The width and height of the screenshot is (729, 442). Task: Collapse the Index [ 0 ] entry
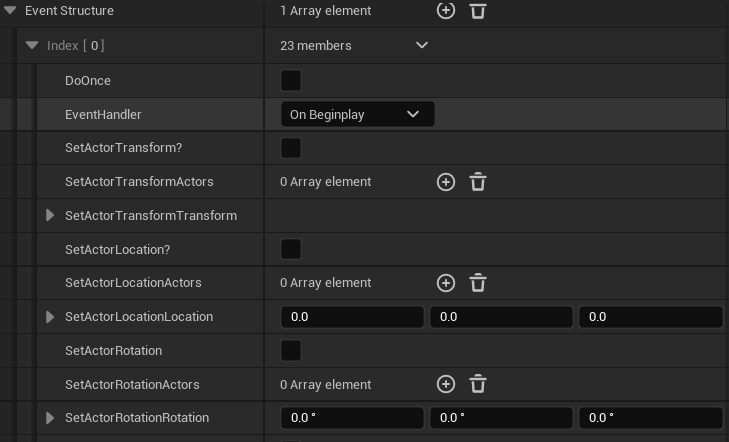(x=32, y=45)
